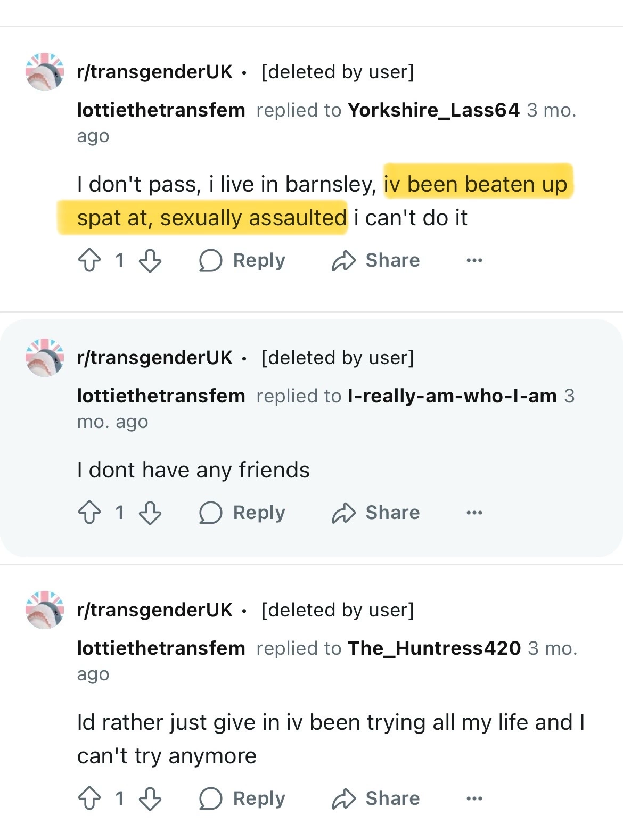The image size is (623, 840).
Task: Downvote the comment replying to Yorkshire_Lass64
Action: [150, 261]
